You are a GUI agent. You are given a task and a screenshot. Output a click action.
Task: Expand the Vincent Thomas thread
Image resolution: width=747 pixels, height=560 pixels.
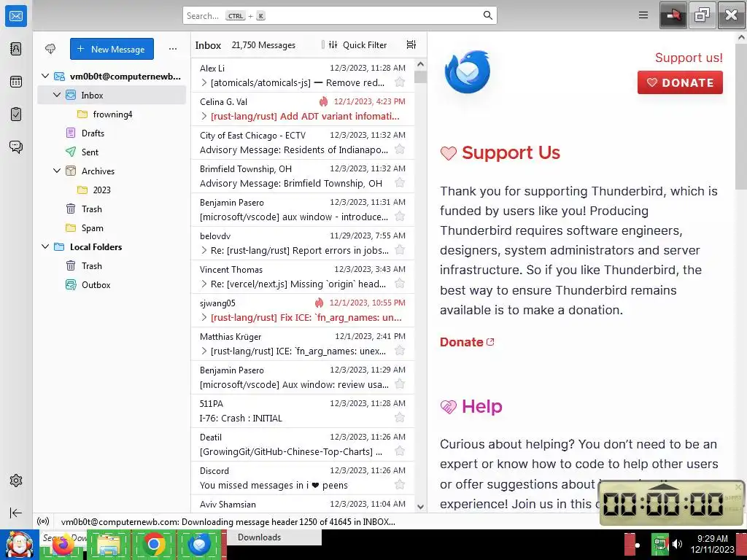204,284
